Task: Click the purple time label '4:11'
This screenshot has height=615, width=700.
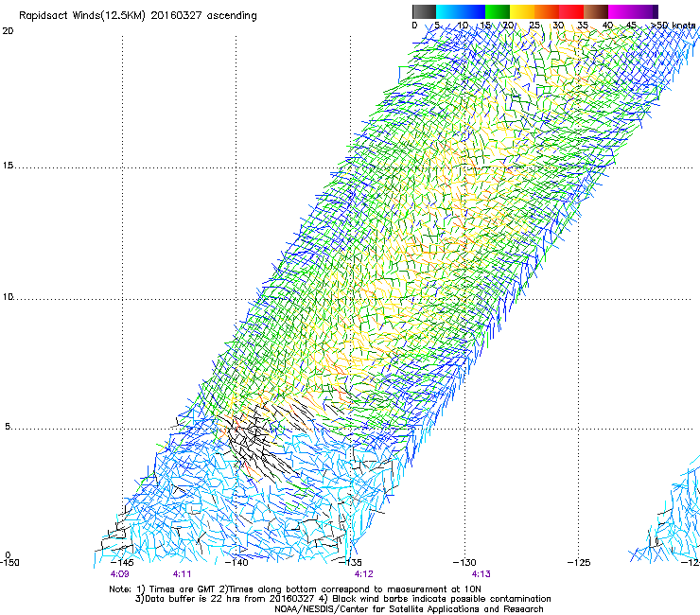Action: coord(183,574)
